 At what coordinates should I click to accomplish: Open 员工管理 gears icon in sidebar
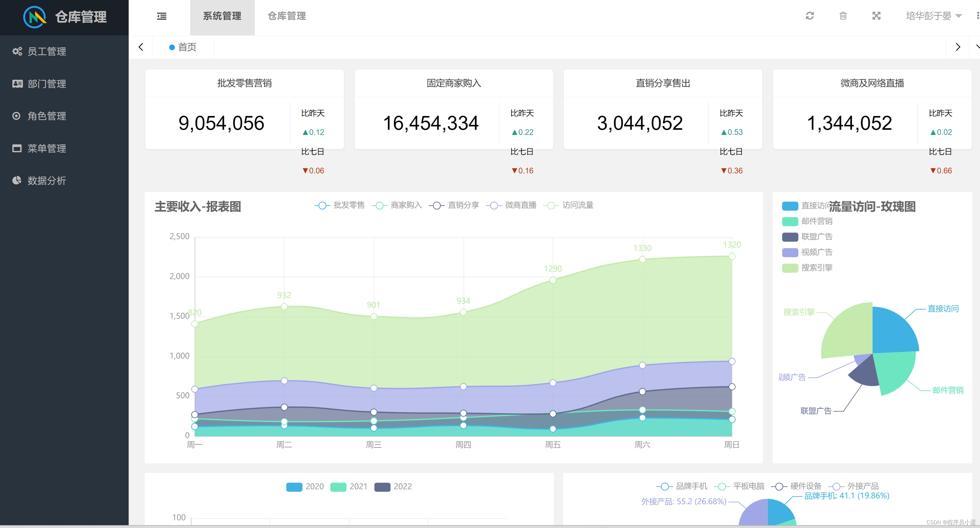click(17, 51)
